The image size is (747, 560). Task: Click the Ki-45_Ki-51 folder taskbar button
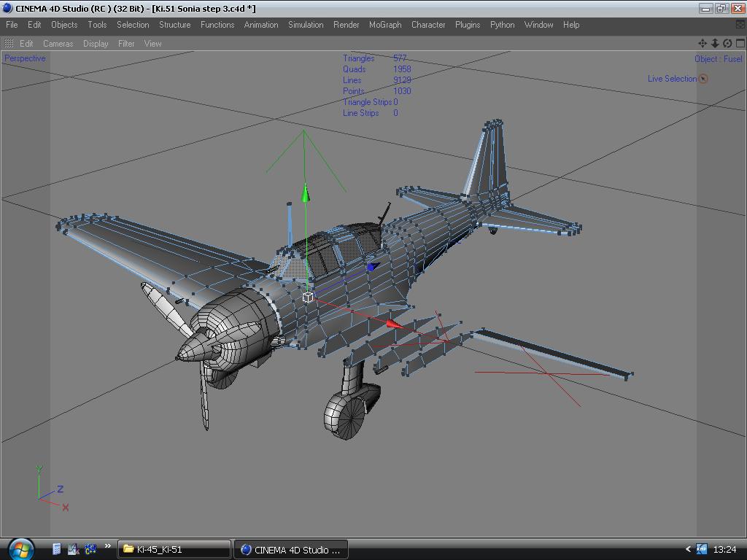point(174,549)
